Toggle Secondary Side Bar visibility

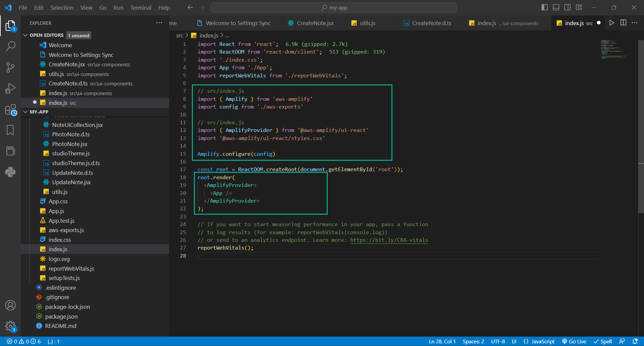(x=568, y=7)
